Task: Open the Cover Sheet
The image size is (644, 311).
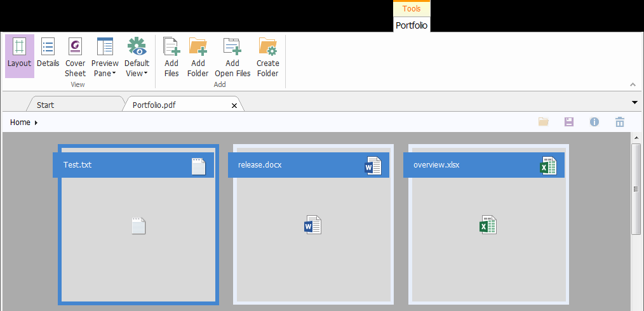Action: [x=75, y=56]
